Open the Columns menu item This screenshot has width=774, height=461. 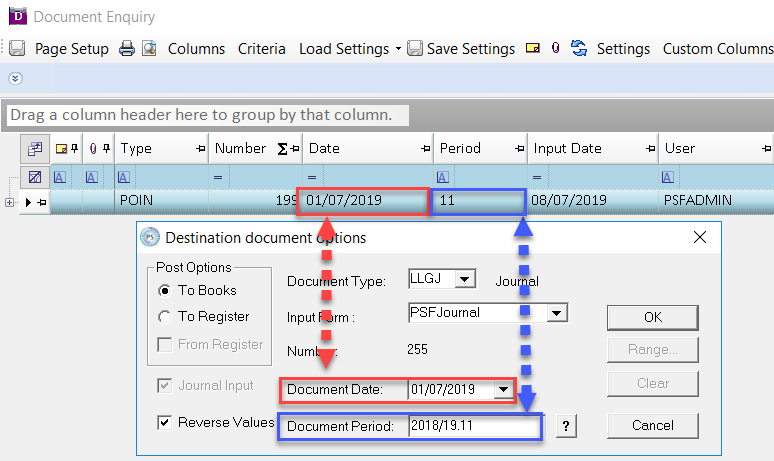point(196,48)
